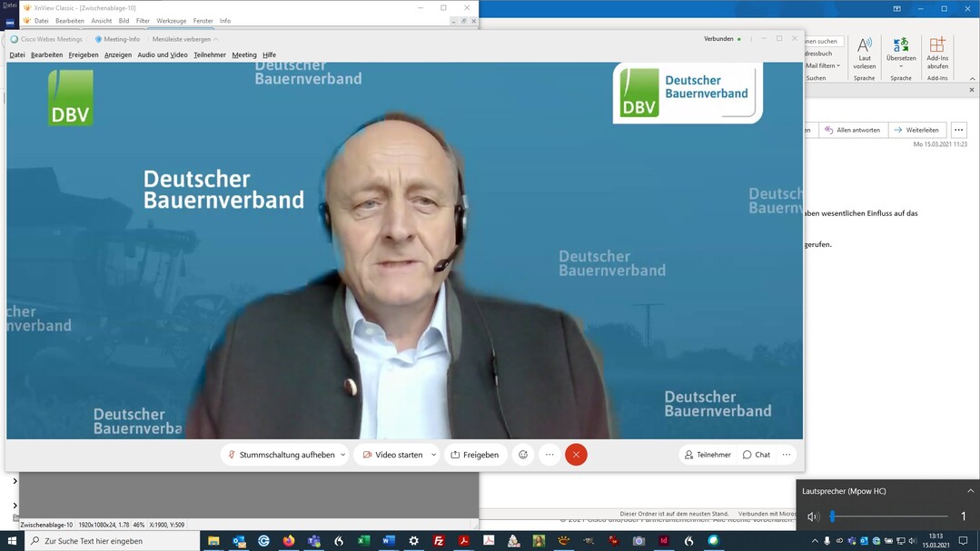Expand video options arrow beside Video starten
980x551 pixels.
433,455
